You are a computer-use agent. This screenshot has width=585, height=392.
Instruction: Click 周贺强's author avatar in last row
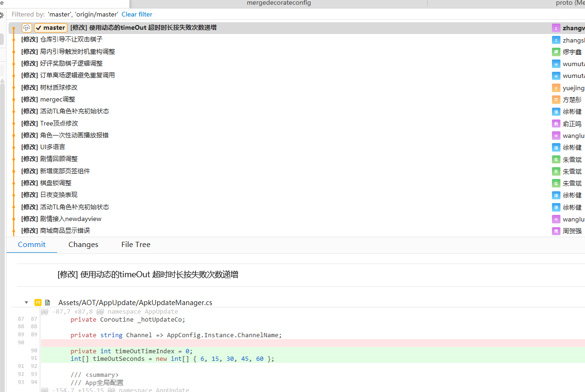(x=556, y=231)
